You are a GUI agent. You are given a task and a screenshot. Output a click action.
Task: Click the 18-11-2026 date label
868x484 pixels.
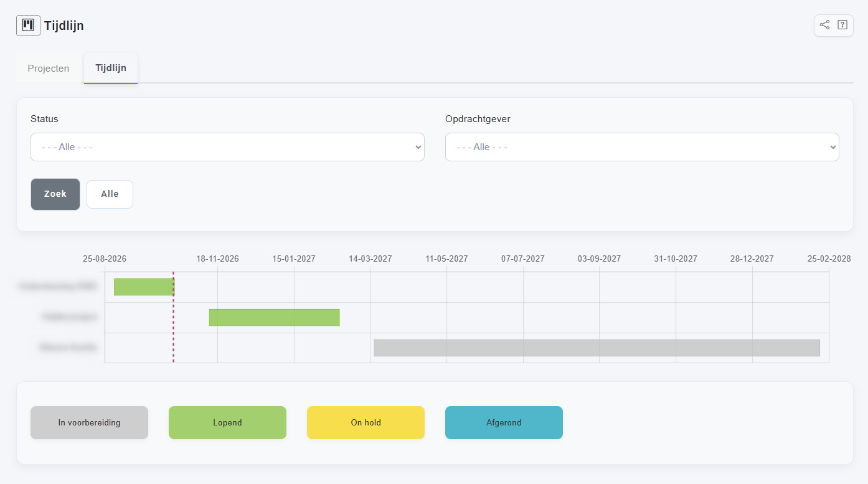[217, 259]
